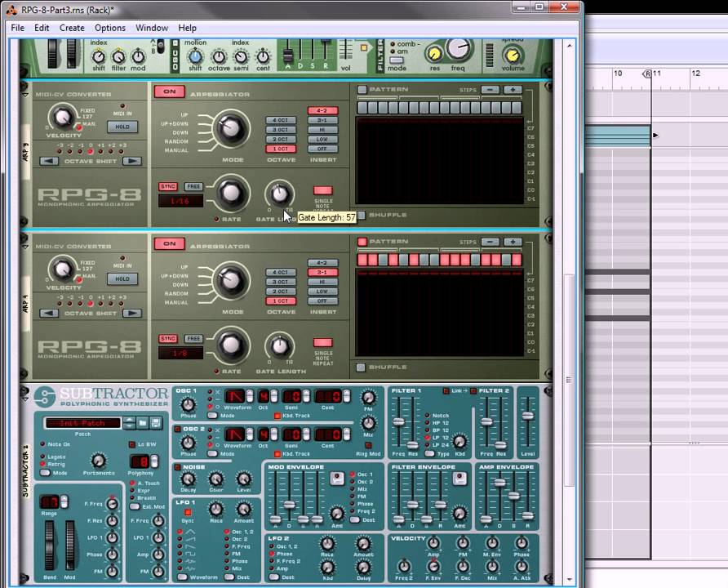This screenshot has width=728, height=588.
Task: Step the pitch bend Range spinner
Action: pos(64,502)
